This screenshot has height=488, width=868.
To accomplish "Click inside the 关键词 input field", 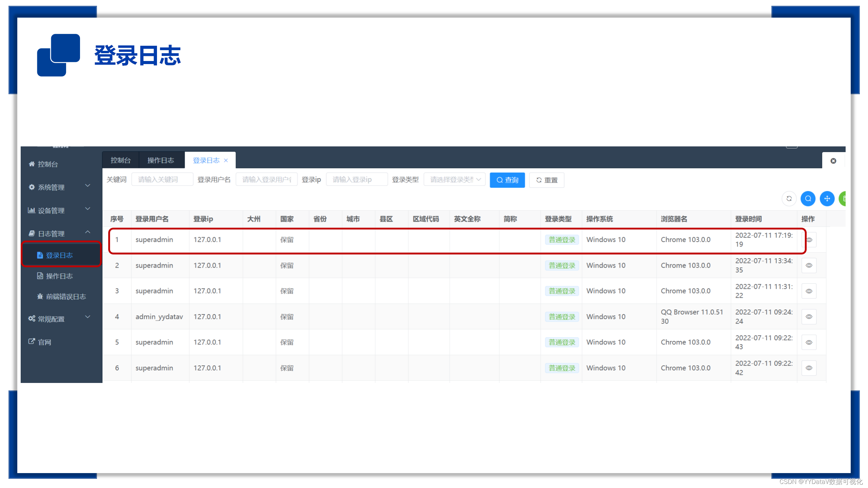I will (x=162, y=179).
